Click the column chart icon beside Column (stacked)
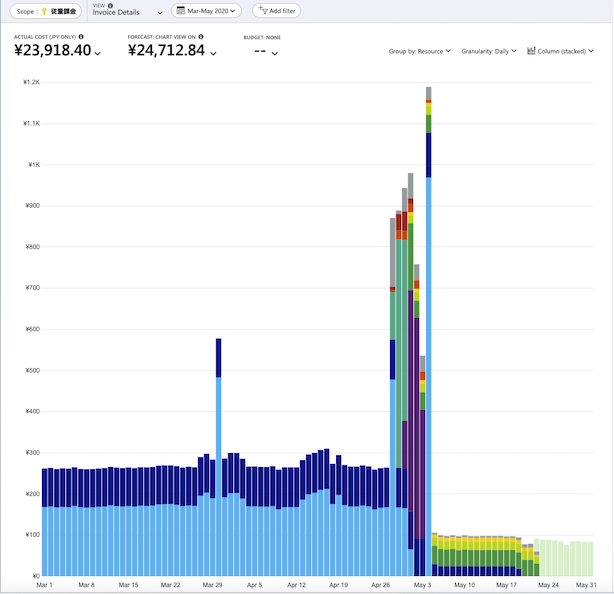Screen dimensions: 614x594 pos(531,51)
